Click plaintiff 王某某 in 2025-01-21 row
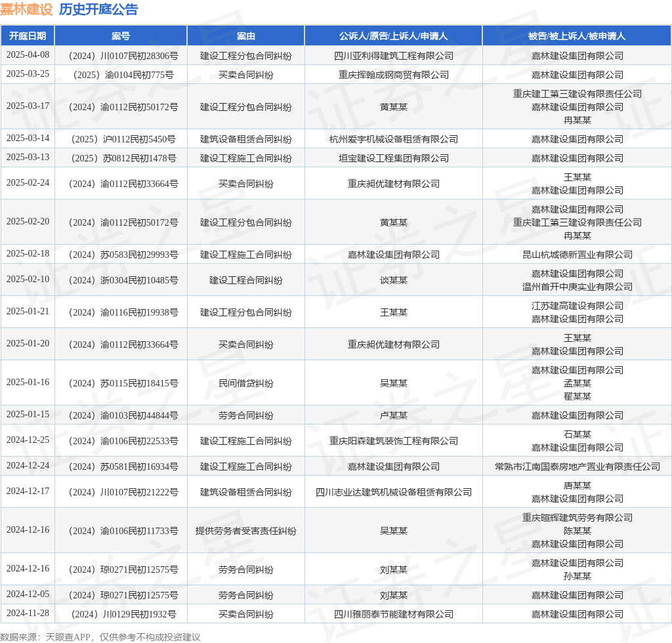This screenshot has height=643, width=672. point(394,313)
